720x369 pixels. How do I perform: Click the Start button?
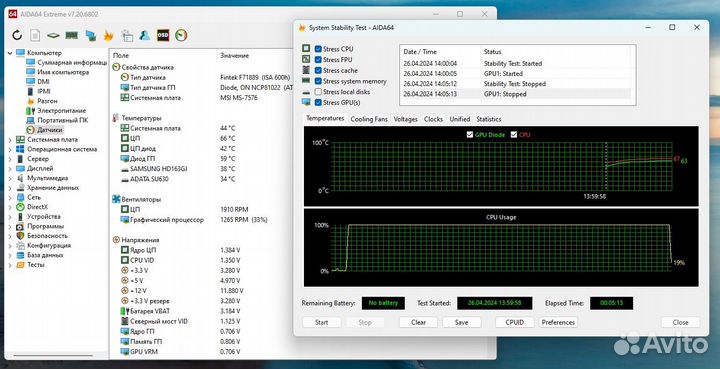[322, 322]
